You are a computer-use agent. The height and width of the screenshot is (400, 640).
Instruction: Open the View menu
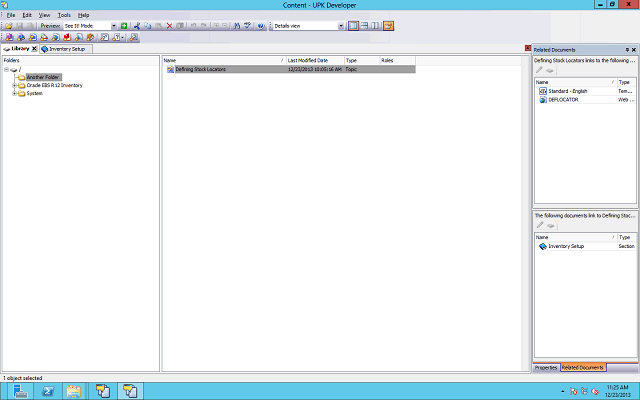pyautogui.click(x=44, y=15)
